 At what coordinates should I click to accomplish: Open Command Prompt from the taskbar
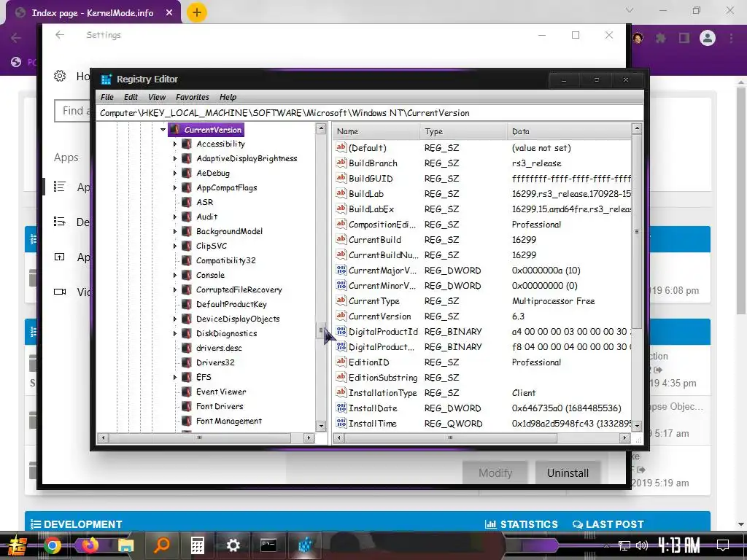pos(268,545)
